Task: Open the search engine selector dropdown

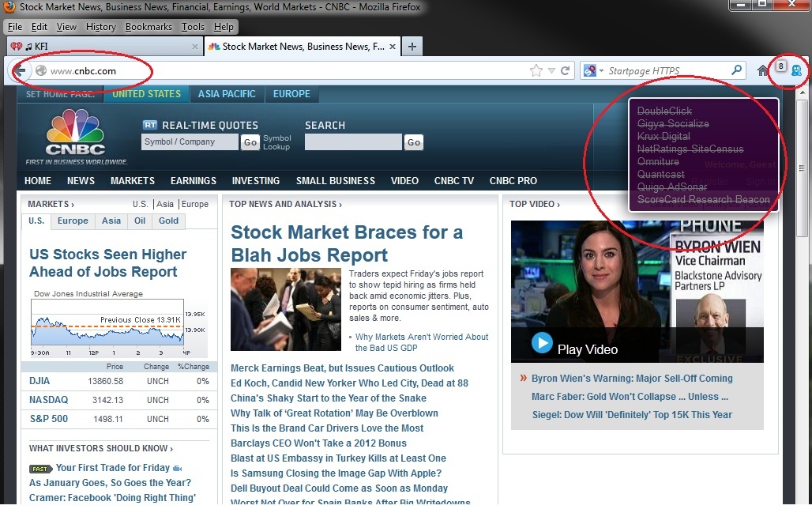Action: point(593,70)
